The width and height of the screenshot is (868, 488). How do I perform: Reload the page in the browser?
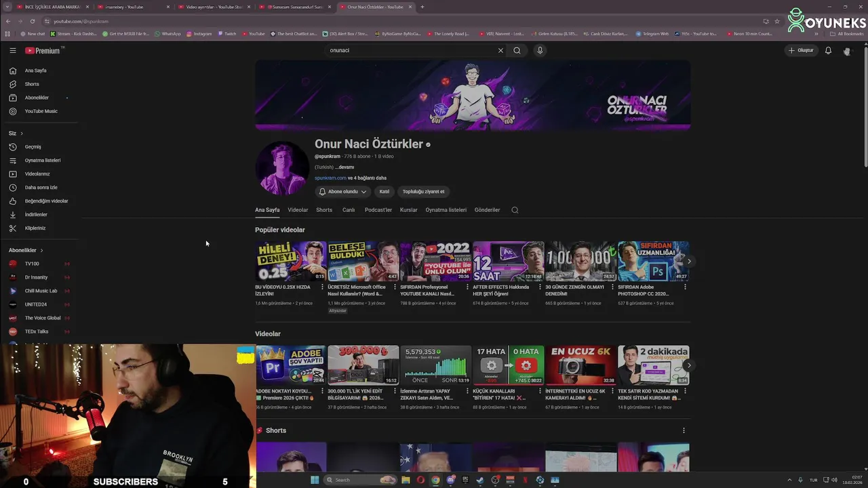pos(32,21)
